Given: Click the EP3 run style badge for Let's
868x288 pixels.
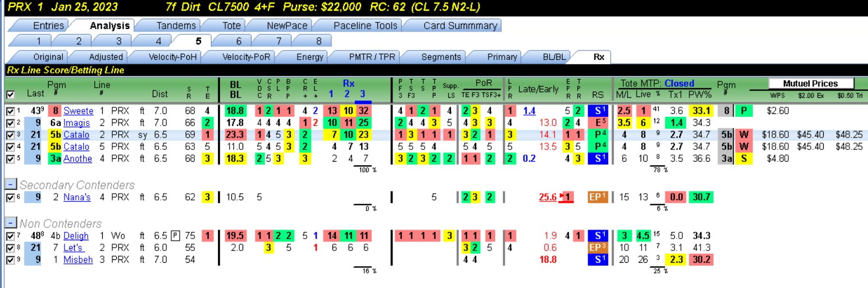Looking at the screenshot, I should [597, 248].
